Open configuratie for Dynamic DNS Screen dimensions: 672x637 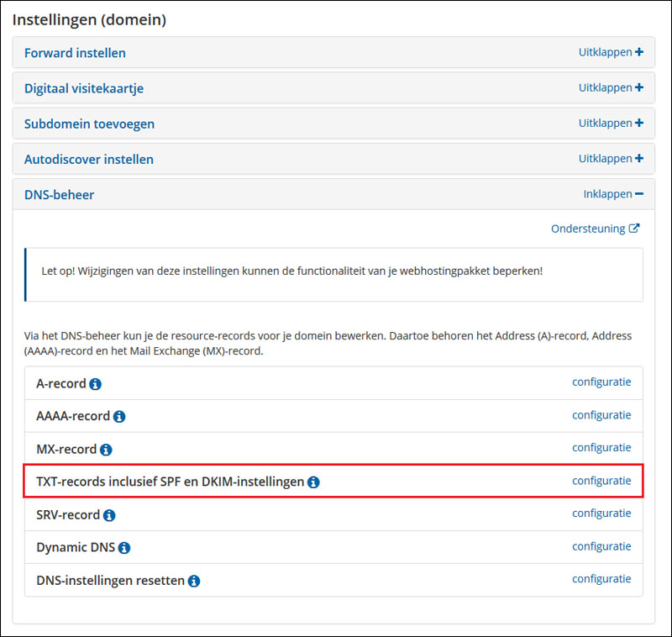(601, 545)
